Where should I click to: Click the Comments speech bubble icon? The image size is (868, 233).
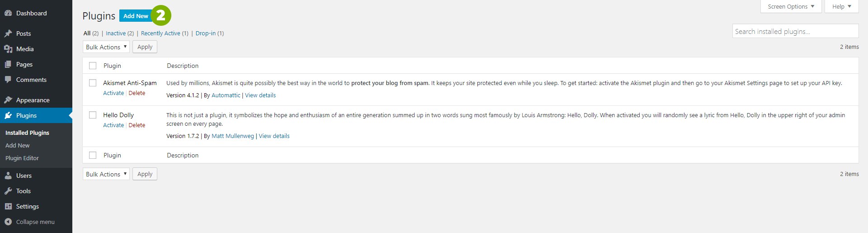pyautogui.click(x=8, y=80)
